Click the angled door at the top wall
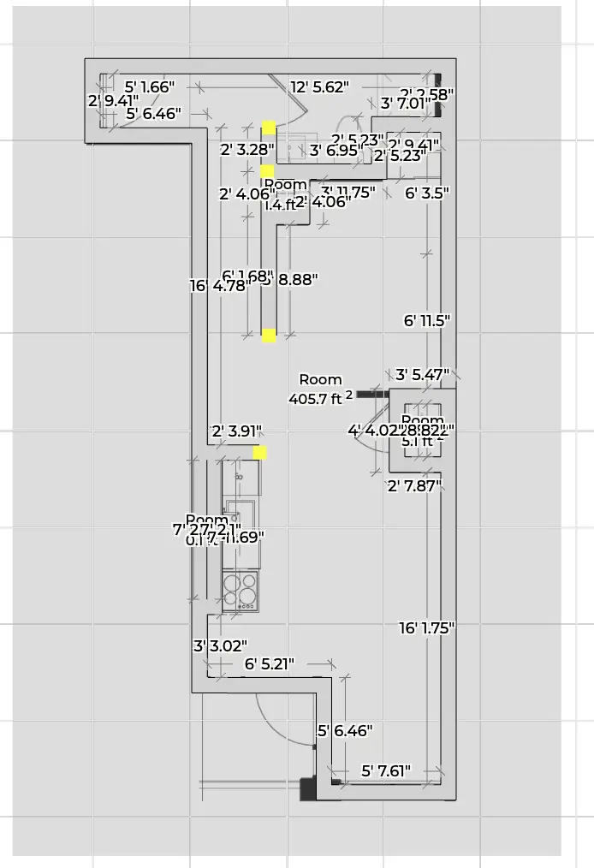The height and width of the screenshot is (868, 594). click(x=289, y=96)
